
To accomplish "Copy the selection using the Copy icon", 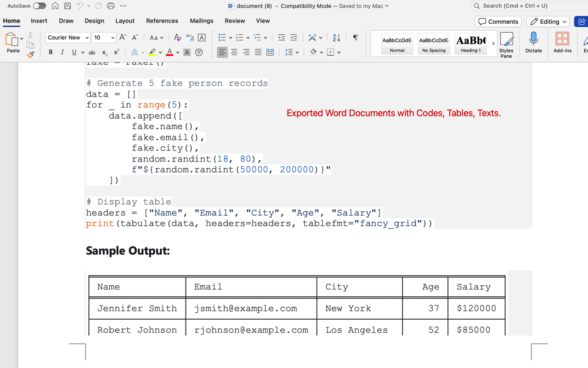I will (30, 45).
